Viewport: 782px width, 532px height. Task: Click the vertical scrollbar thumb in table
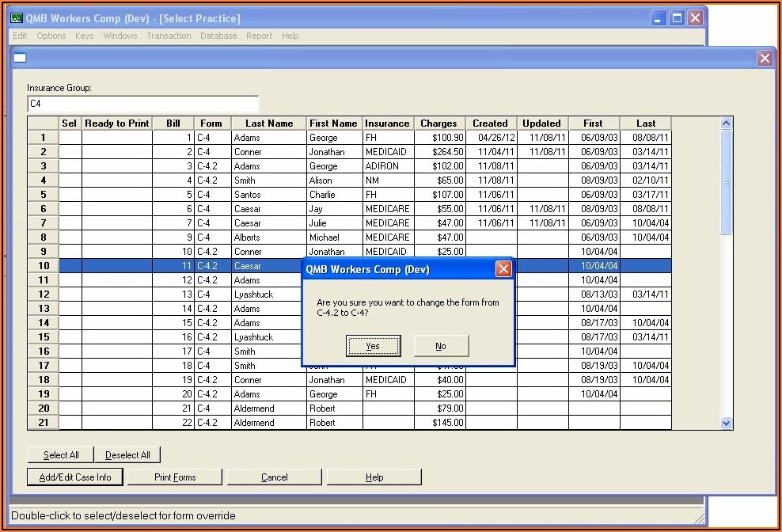point(727,182)
